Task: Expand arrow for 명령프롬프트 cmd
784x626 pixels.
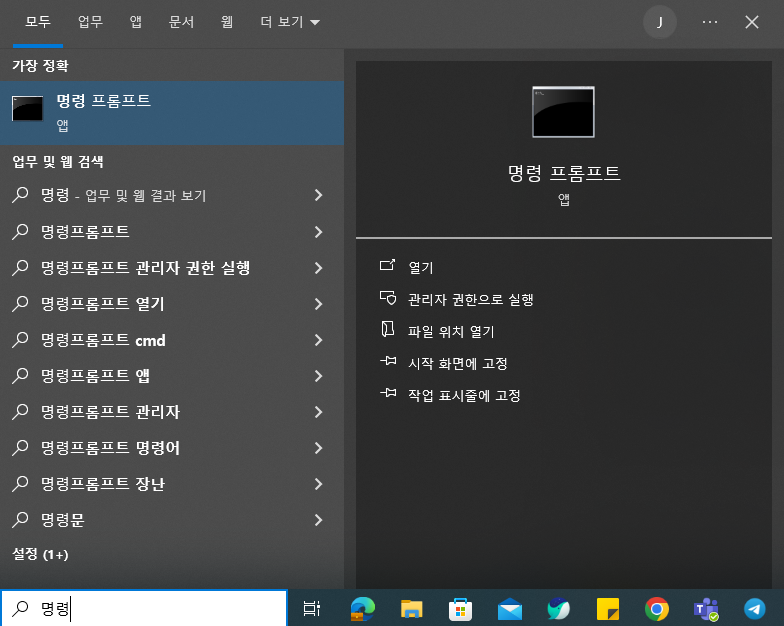Action: click(318, 340)
